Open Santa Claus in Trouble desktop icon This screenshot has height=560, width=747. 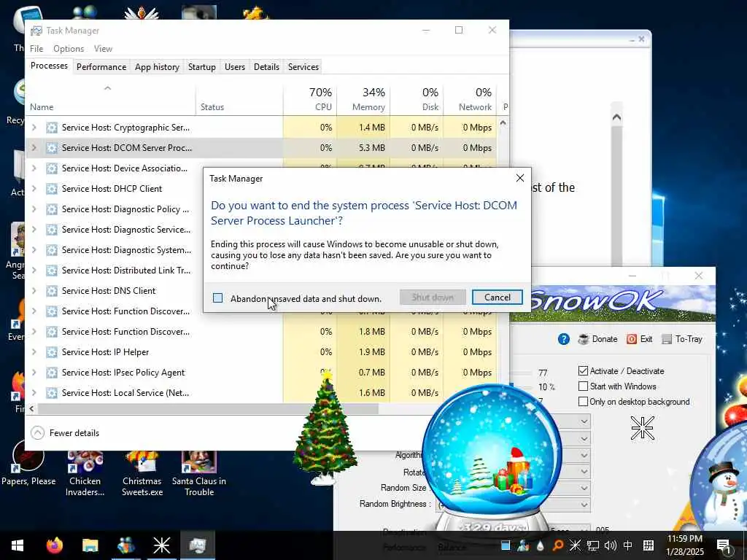coord(198,472)
